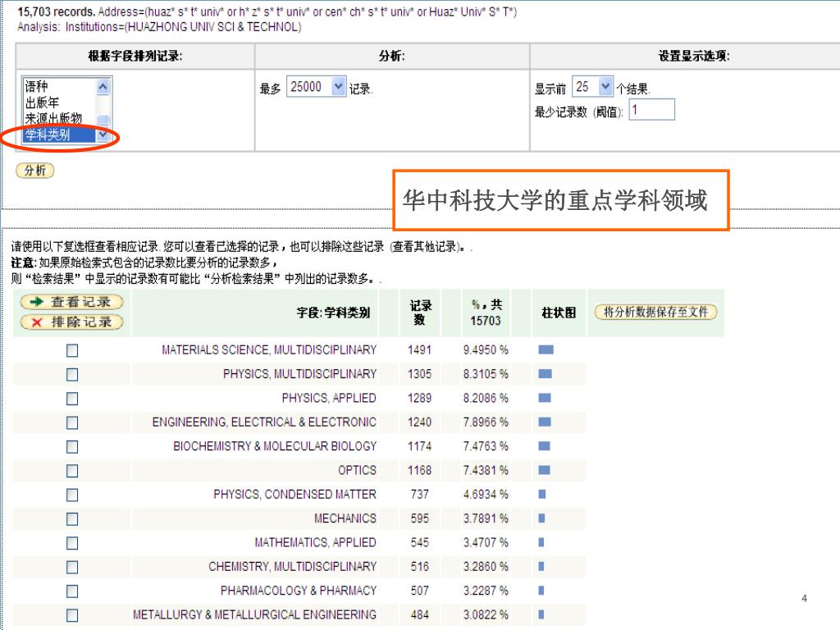Click MATHEMATICS, APPLIED text

point(315,543)
